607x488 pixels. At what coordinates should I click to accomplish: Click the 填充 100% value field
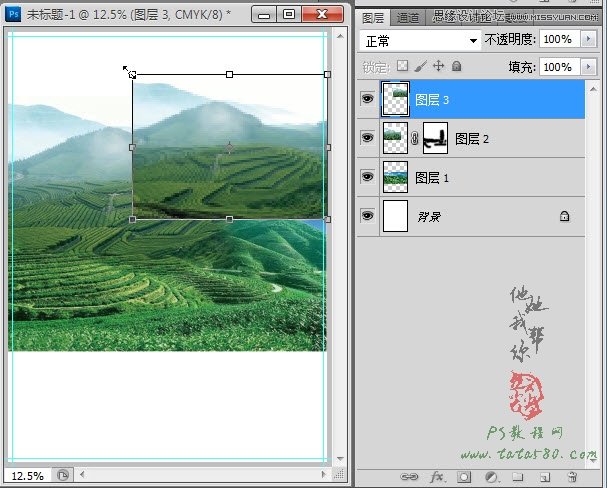[559, 67]
